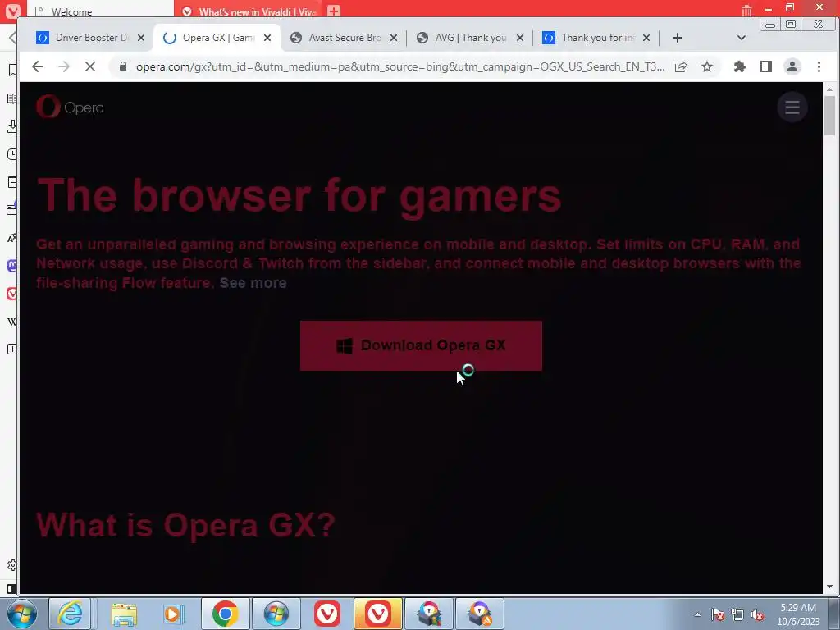The height and width of the screenshot is (630, 840).
Task: Share this page from the address bar
Action: [681, 66]
